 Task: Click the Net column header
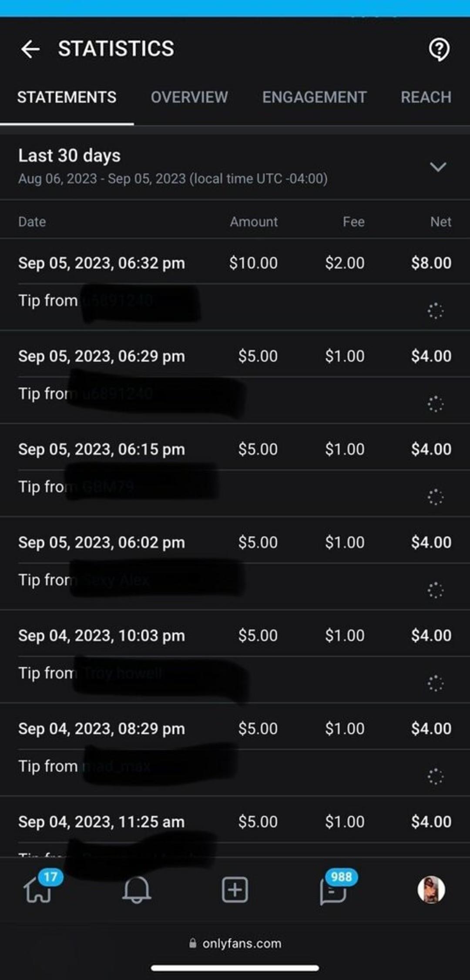point(440,222)
